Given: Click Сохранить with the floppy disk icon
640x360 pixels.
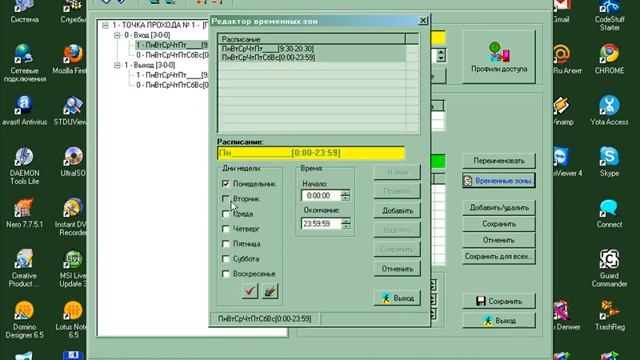Looking at the screenshot, I should click(499, 301).
